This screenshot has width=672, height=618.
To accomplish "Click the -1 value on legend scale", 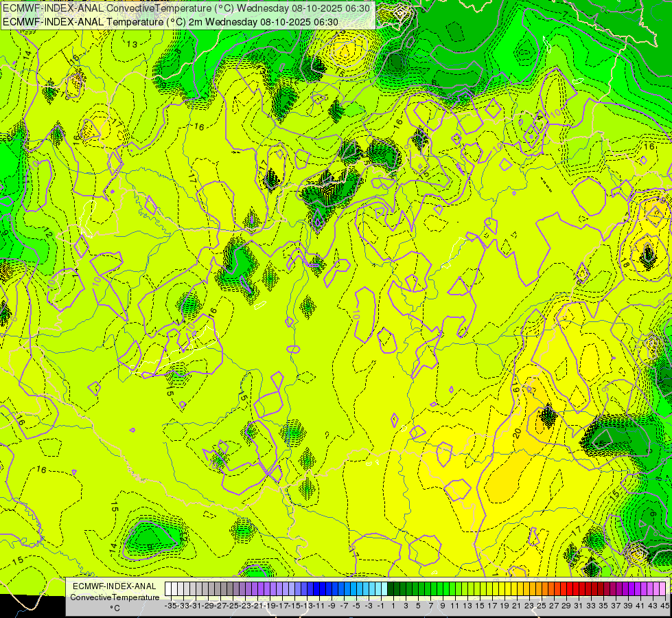I will (381, 606).
